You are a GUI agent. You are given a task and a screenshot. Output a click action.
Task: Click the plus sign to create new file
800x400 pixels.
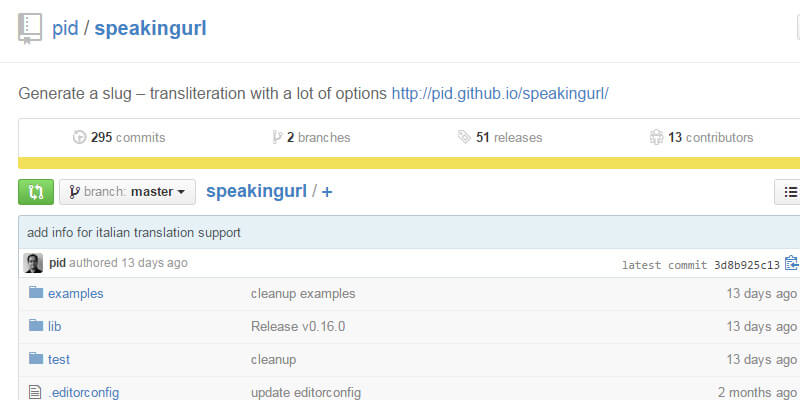coord(327,192)
